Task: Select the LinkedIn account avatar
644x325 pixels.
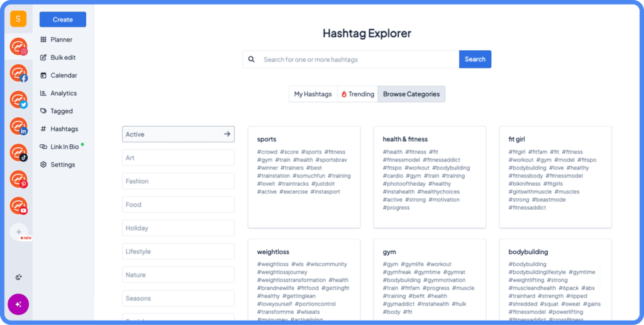Action: pyautogui.click(x=18, y=127)
